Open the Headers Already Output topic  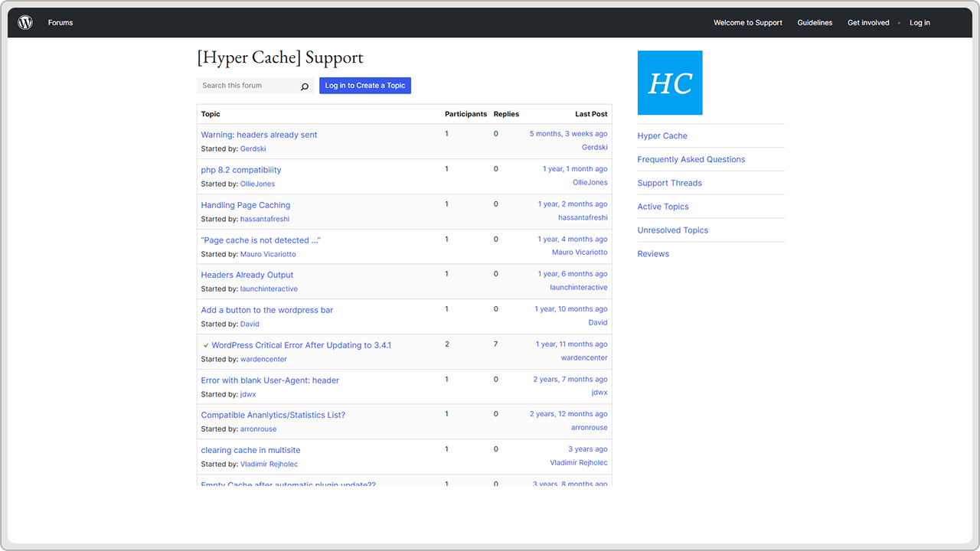point(247,275)
